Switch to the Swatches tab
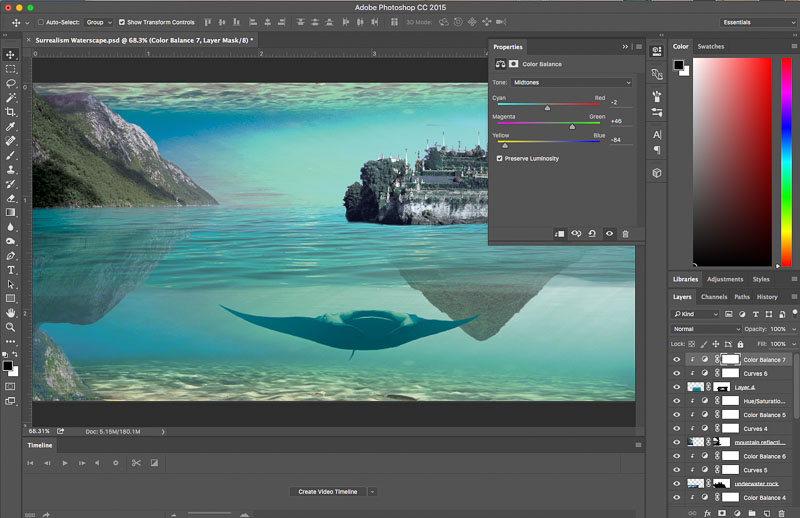 (x=711, y=46)
